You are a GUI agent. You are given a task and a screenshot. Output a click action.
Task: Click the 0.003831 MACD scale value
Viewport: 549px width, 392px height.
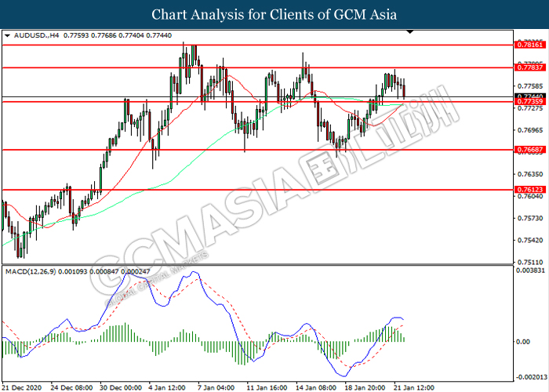[x=530, y=270]
